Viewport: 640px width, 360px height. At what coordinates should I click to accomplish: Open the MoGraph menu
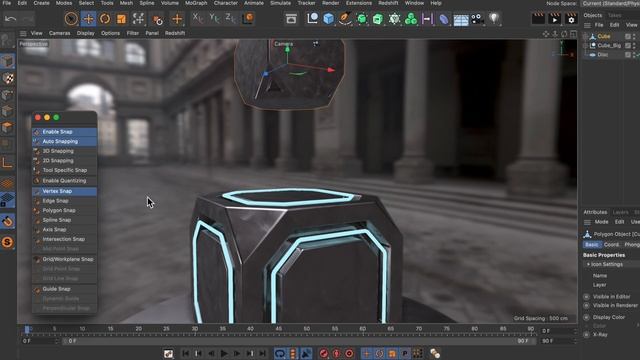point(196,3)
